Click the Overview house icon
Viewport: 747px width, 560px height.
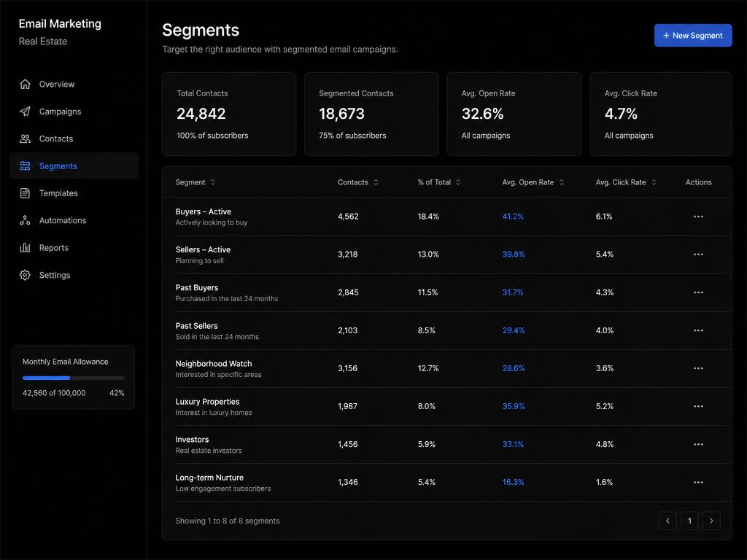point(26,85)
